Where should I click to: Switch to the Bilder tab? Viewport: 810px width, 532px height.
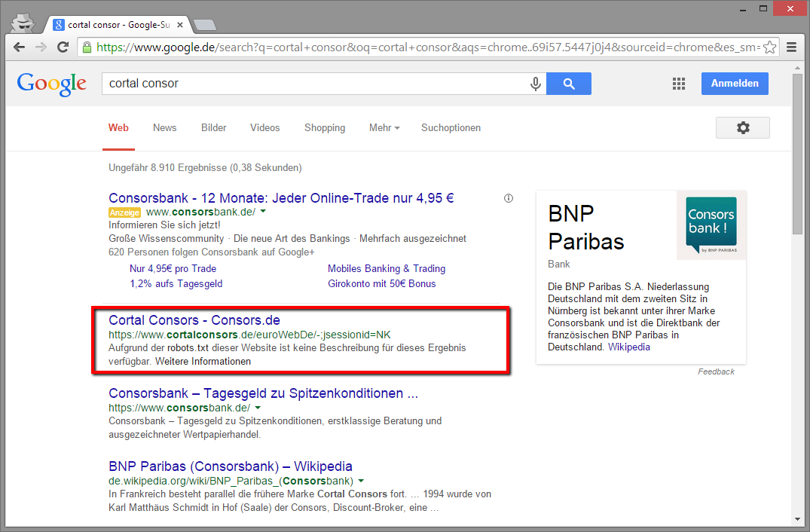pyautogui.click(x=213, y=128)
